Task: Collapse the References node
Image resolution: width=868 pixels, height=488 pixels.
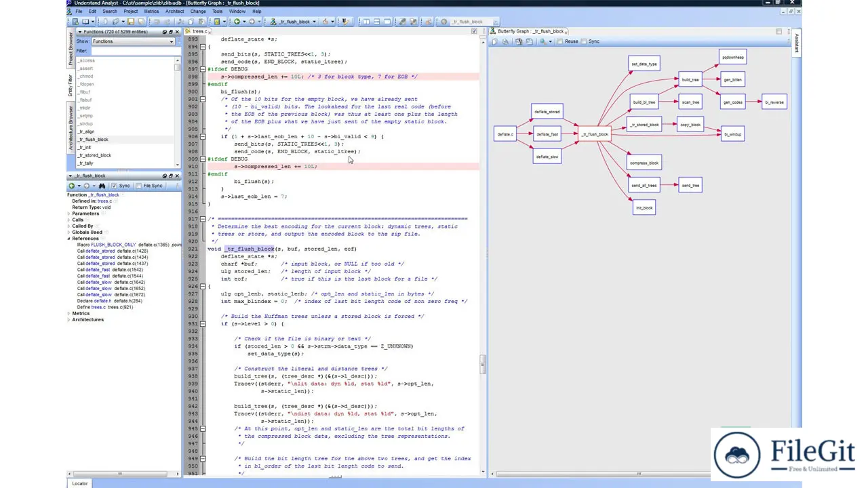Action: (69, 239)
